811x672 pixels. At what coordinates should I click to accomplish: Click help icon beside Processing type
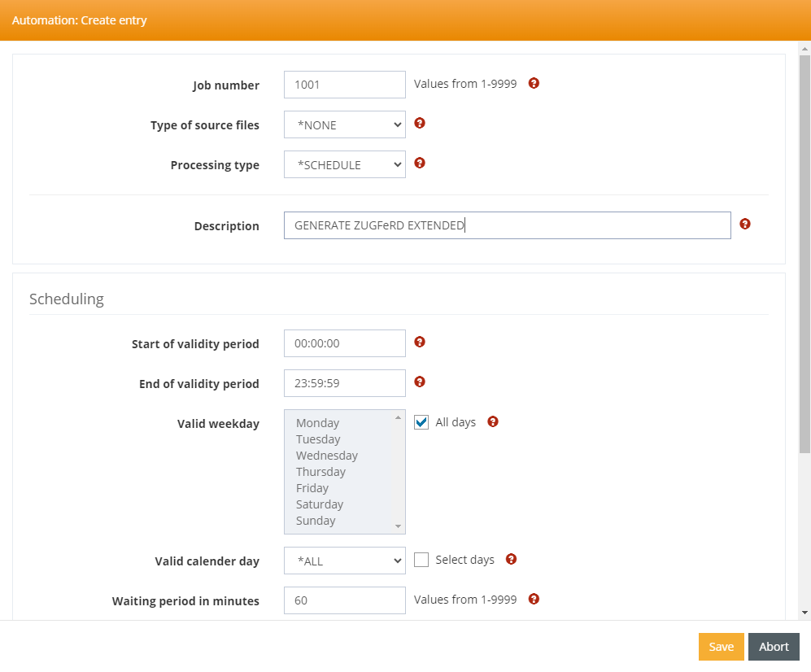tap(420, 163)
